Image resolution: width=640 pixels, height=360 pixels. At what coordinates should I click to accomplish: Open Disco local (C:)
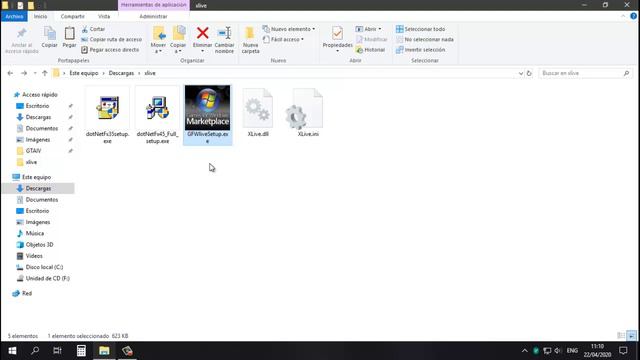pyautogui.click(x=44, y=267)
